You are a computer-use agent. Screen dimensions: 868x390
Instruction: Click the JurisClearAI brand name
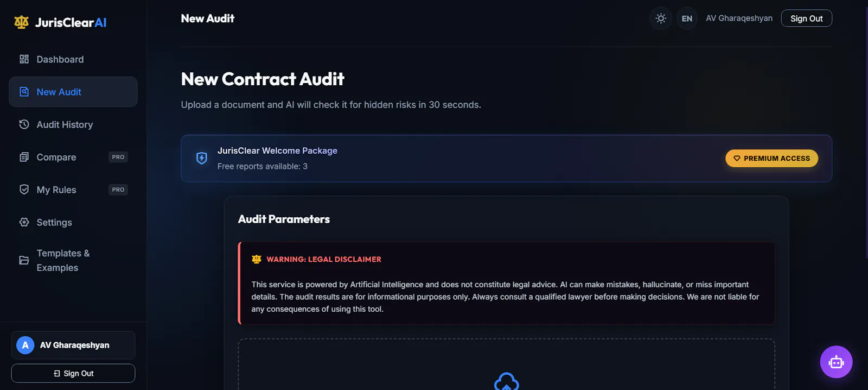(71, 22)
